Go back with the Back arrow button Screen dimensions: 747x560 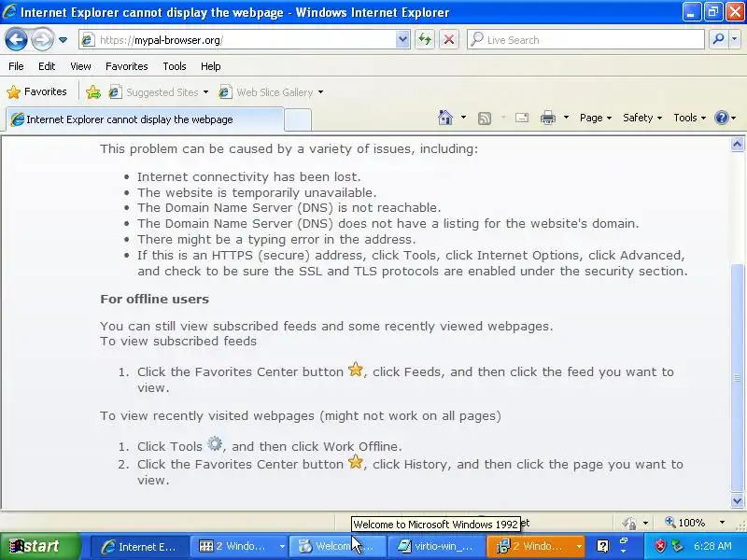(x=16, y=40)
